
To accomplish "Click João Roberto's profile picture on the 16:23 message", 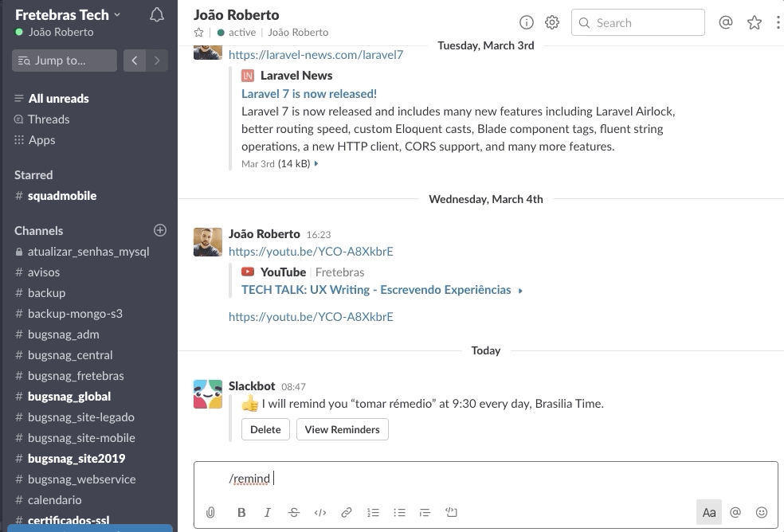I will pyautogui.click(x=207, y=242).
